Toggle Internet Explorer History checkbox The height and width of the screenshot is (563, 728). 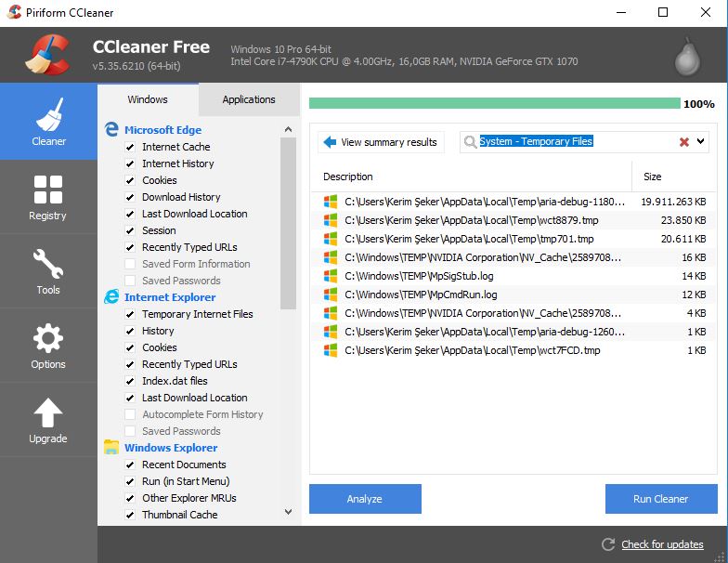point(130,331)
